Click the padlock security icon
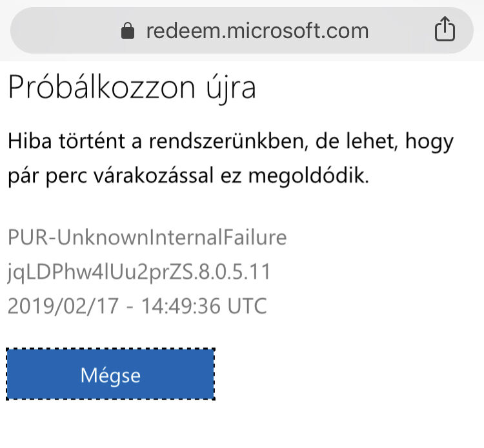This screenshot has width=484, height=448. pos(128,30)
